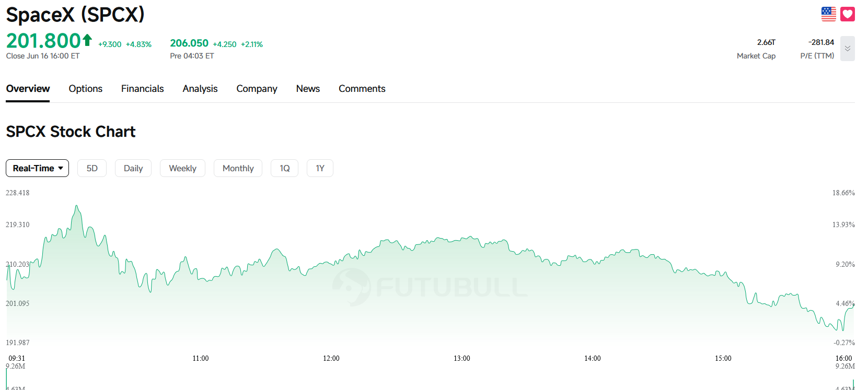View the News tab

(x=308, y=89)
